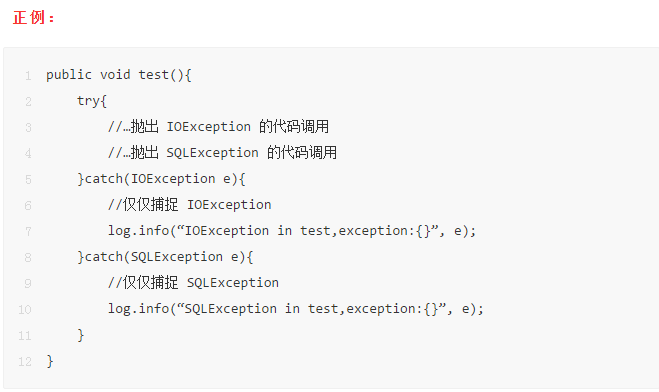
Task: Click line number 5 in gutter
Action: click(x=28, y=179)
